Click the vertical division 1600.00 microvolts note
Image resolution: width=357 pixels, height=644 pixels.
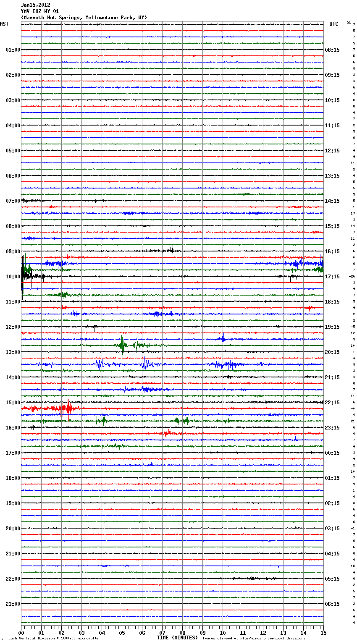click(53, 638)
